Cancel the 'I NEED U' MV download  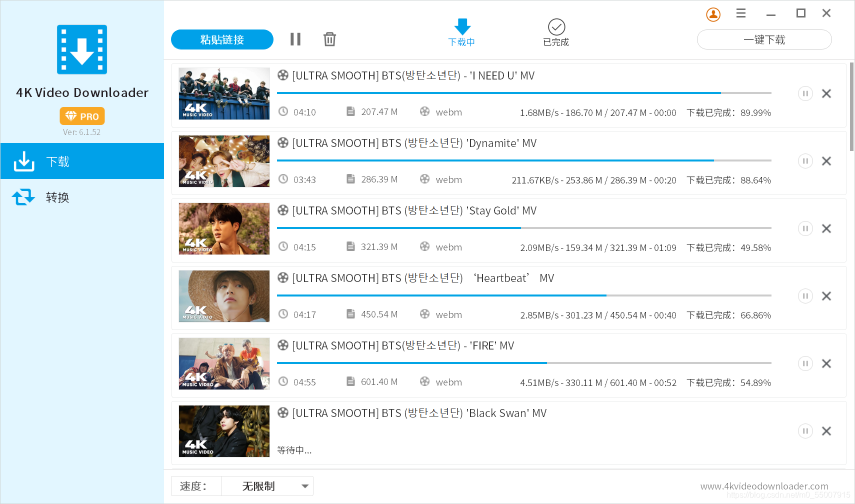[826, 93]
